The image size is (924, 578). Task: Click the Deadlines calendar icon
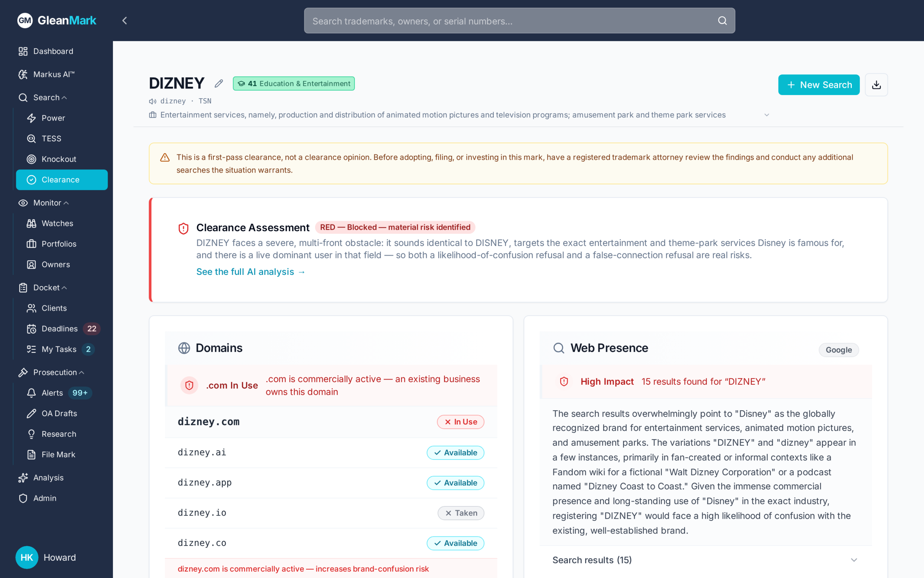tap(32, 329)
